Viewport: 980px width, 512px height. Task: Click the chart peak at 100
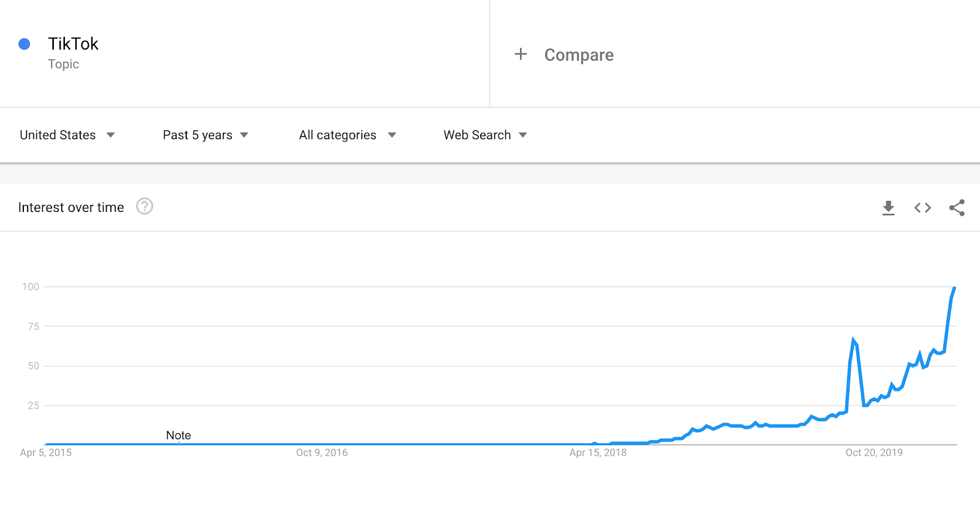click(954, 288)
